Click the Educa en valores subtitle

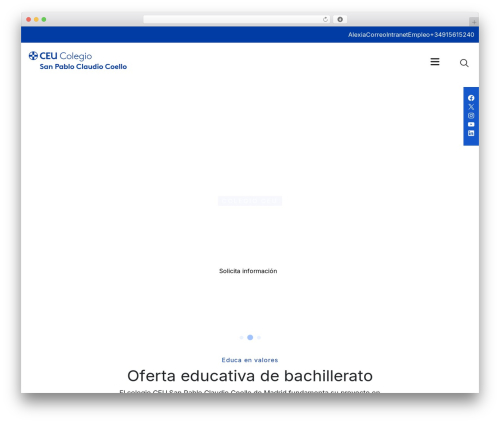pyautogui.click(x=250, y=360)
